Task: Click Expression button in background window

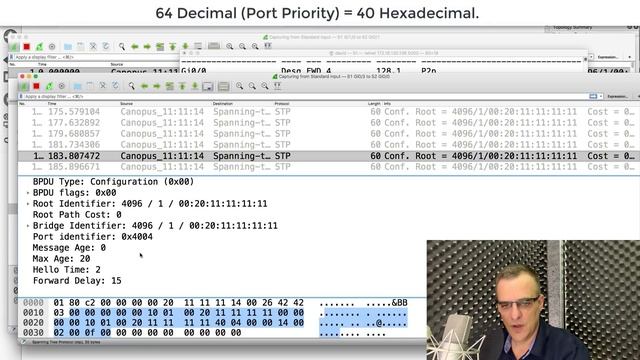Action: click(608, 57)
